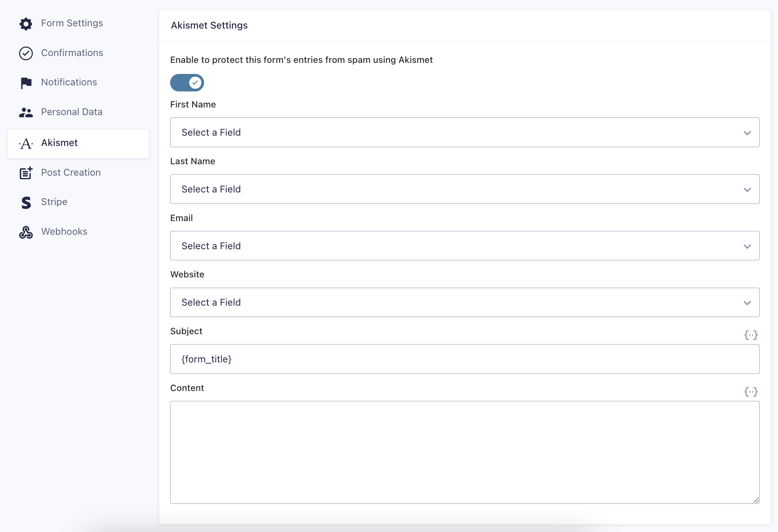Open the Last Name field dropdown
The width and height of the screenshot is (778, 532).
(465, 189)
